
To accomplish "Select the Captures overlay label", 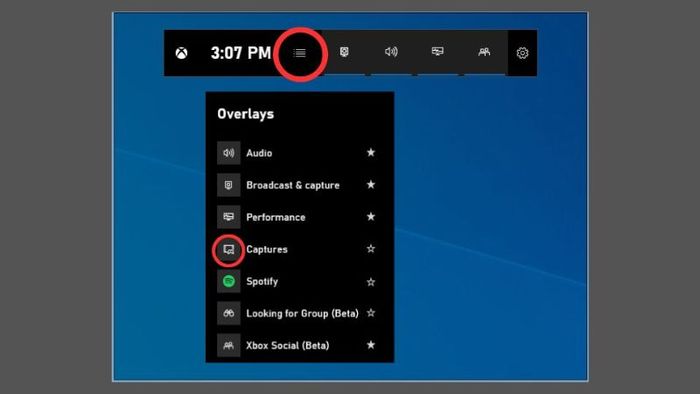I will click(x=267, y=249).
